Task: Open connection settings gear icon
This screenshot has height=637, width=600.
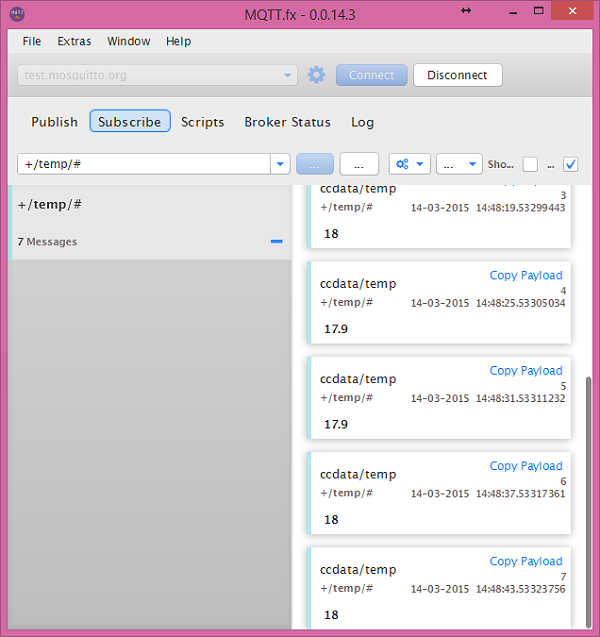Action: (x=316, y=75)
